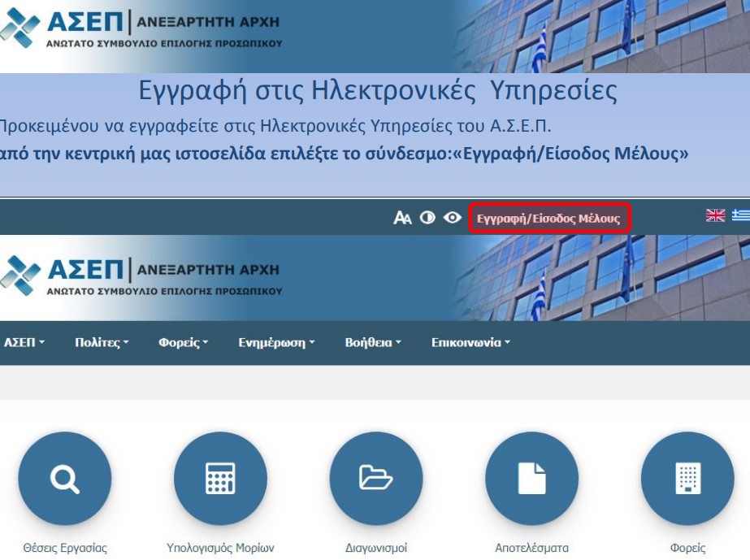Viewport: 750px width, 560px height.
Task: Expand the ΑΣΕΠ dropdown menu
Action: (24, 343)
